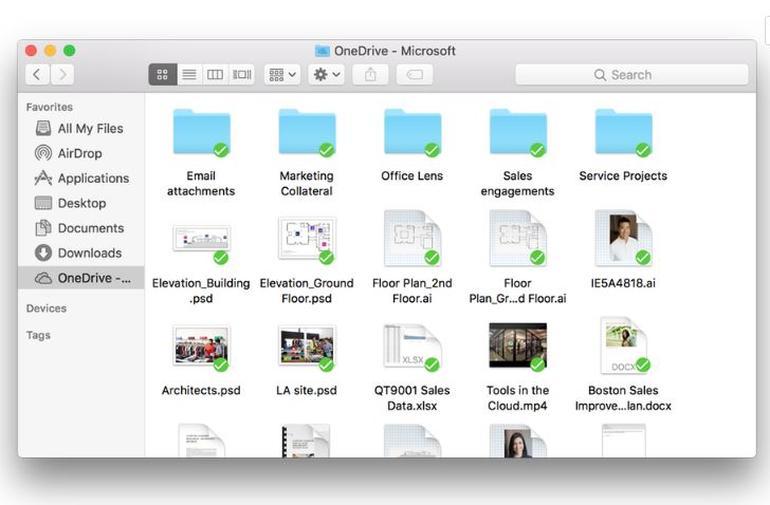Switch to column view in toolbar

point(215,74)
